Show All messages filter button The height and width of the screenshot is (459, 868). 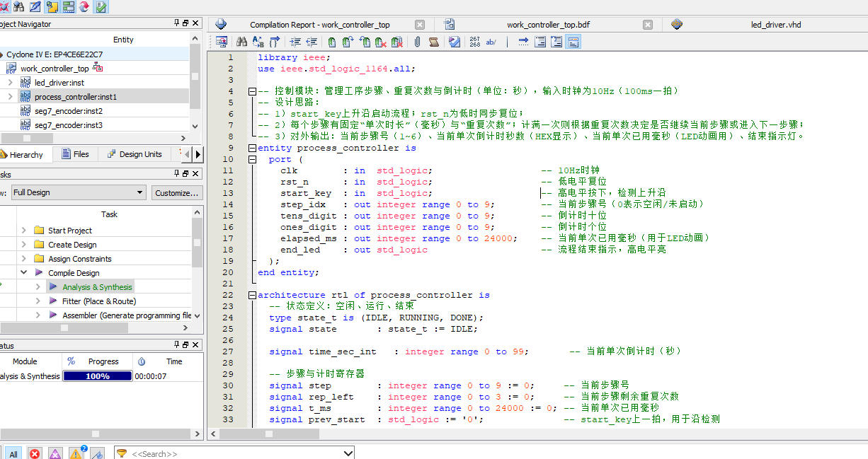[x=13, y=453]
